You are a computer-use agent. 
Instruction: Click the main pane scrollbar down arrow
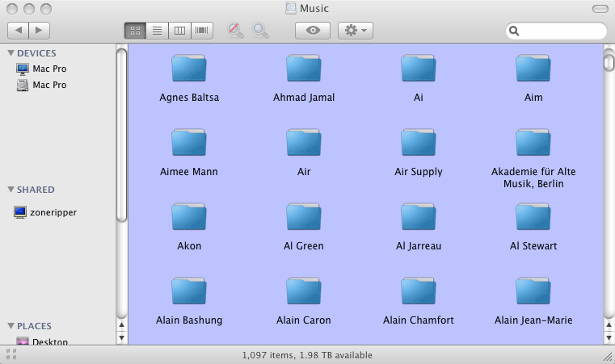(x=609, y=337)
